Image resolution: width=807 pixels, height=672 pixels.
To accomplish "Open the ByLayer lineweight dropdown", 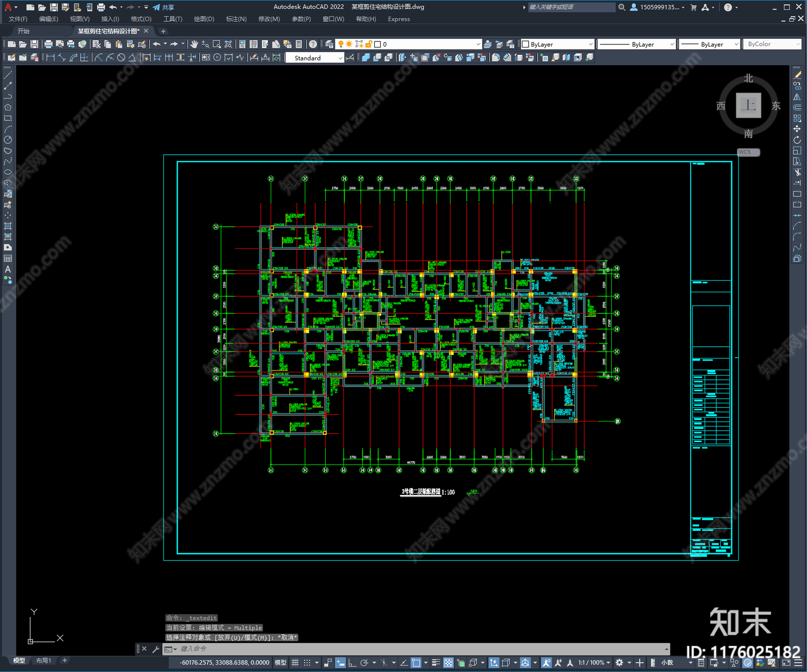I will (710, 44).
